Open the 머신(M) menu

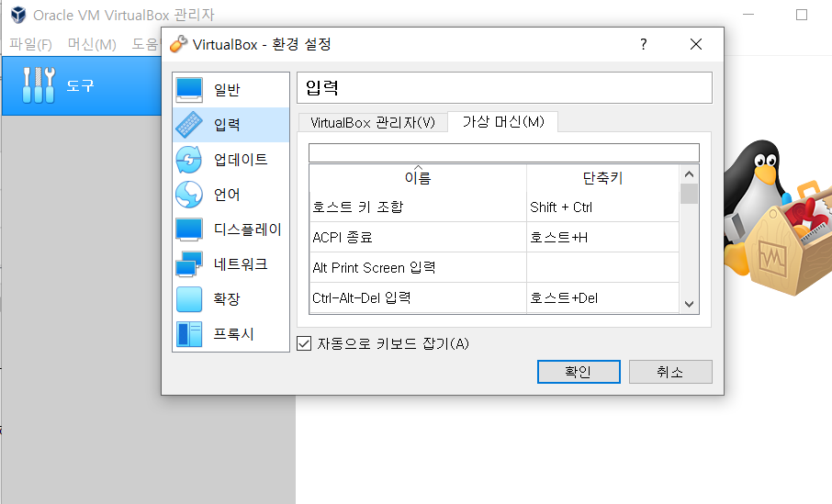click(x=92, y=44)
